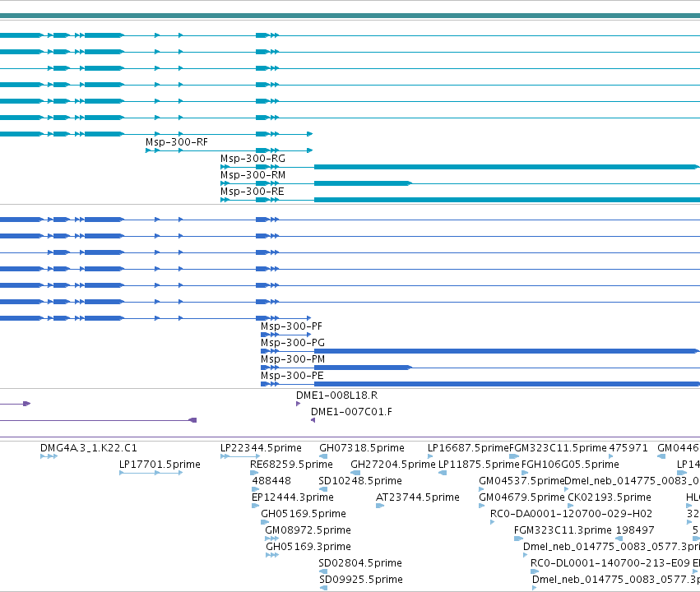The height and width of the screenshot is (592, 700).
Task: Click the RC0-DA0001-120700-029-H02 label
Action: [572, 515]
